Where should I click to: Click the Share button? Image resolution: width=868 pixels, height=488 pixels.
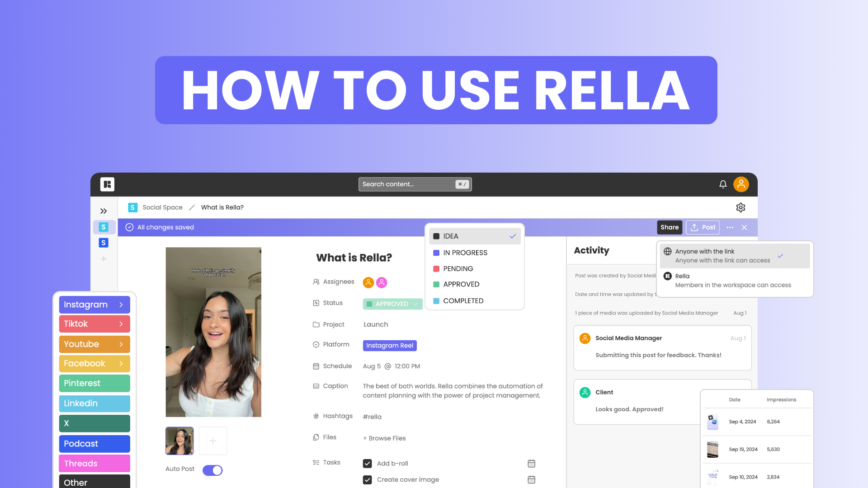[670, 227]
